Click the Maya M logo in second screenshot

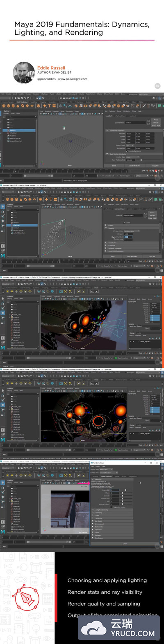pos(3,256)
